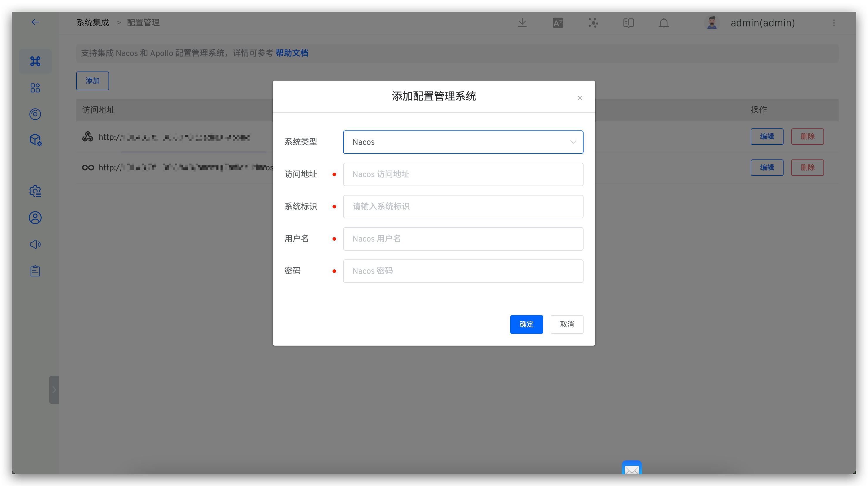This screenshot has height=486, width=868.
Task: Open the 帮助文档 help link
Action: pyautogui.click(x=292, y=53)
